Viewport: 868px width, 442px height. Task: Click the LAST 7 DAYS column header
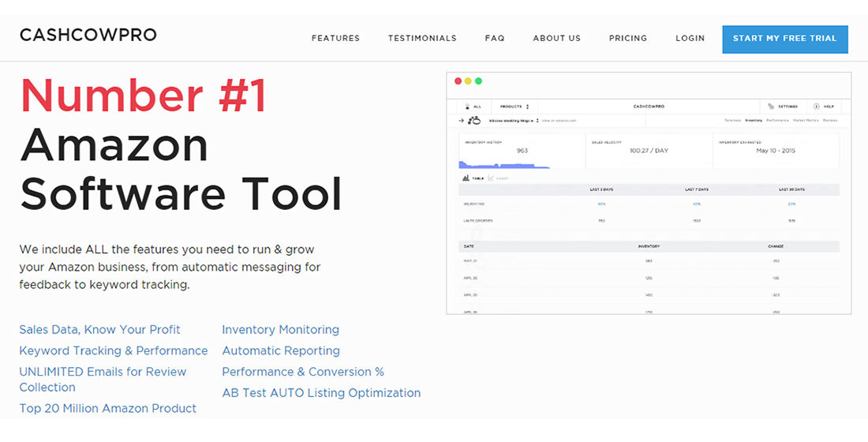click(x=697, y=189)
